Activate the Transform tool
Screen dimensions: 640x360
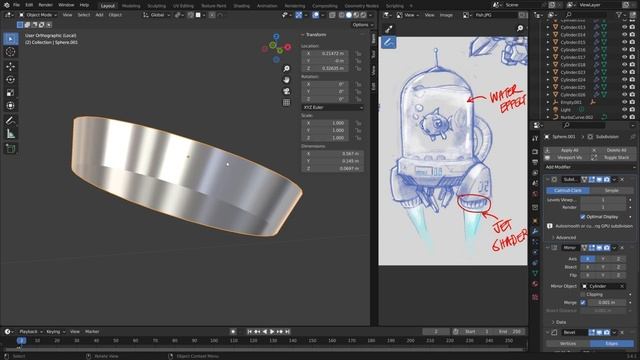(11, 106)
